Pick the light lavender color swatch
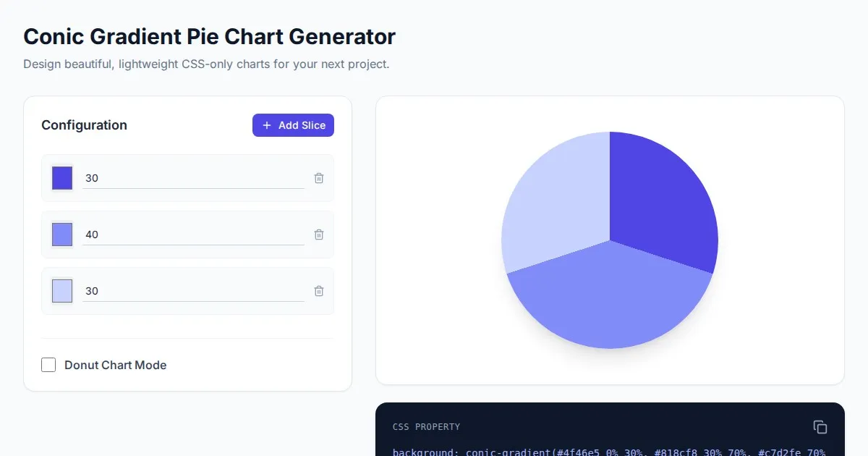The image size is (868, 456). coord(62,291)
